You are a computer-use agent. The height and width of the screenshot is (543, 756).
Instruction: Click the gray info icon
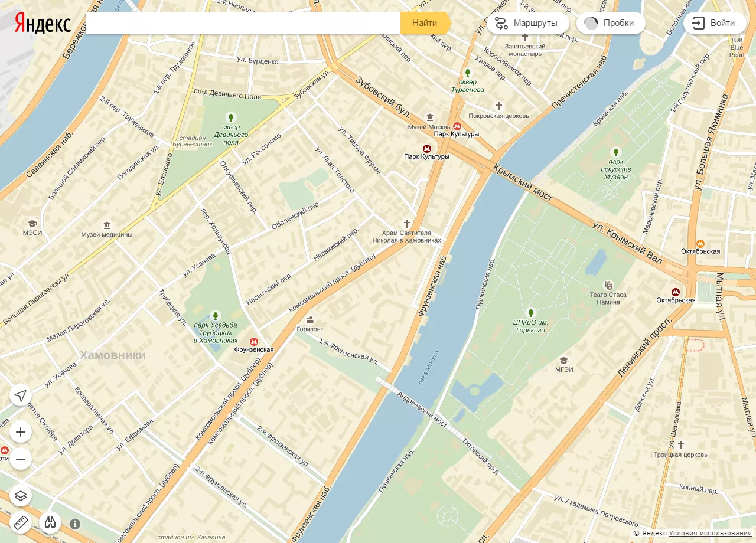click(x=75, y=524)
